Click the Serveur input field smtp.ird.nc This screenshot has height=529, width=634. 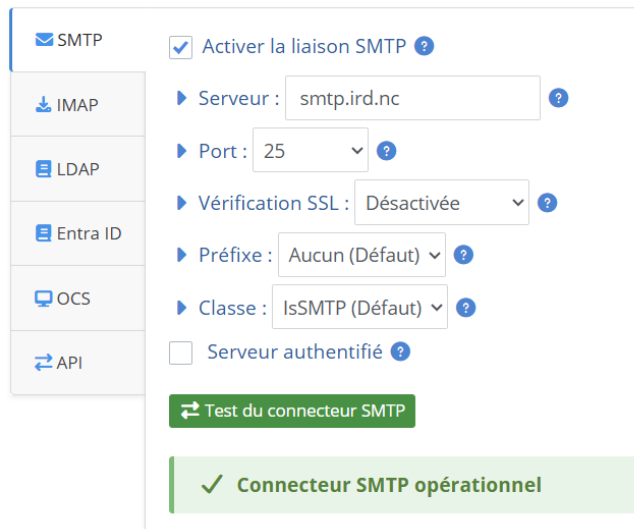point(412,98)
